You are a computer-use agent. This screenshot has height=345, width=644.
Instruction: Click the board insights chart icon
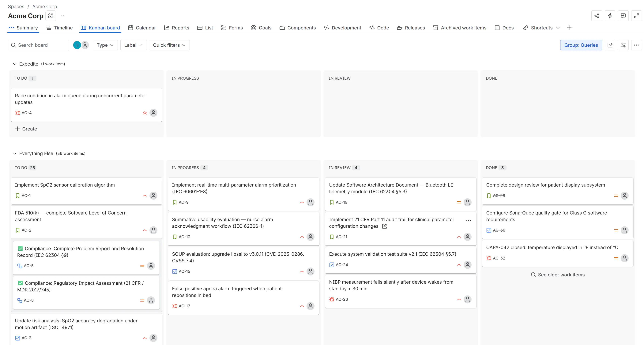coord(610,45)
